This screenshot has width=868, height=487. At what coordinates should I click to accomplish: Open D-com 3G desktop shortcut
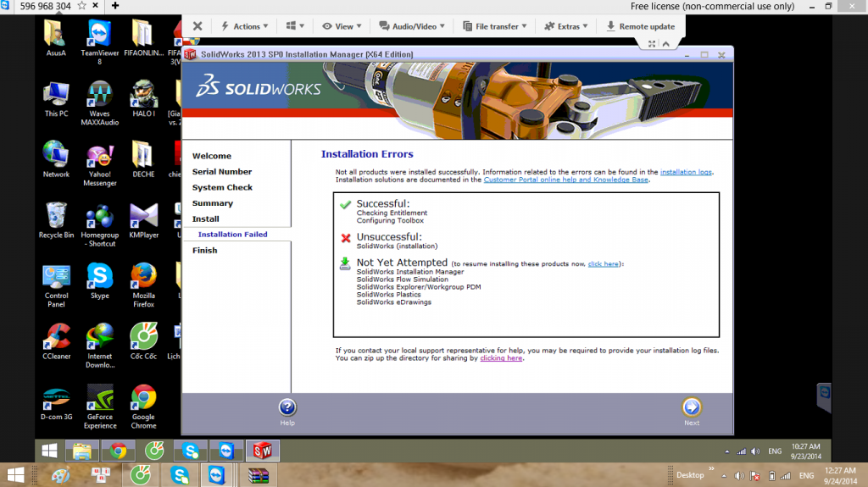tap(57, 402)
